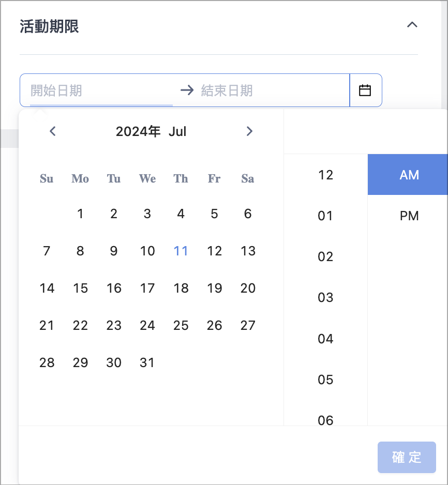Select July 31 in the calendar
Image resolution: width=448 pixels, height=485 pixels.
tap(147, 362)
